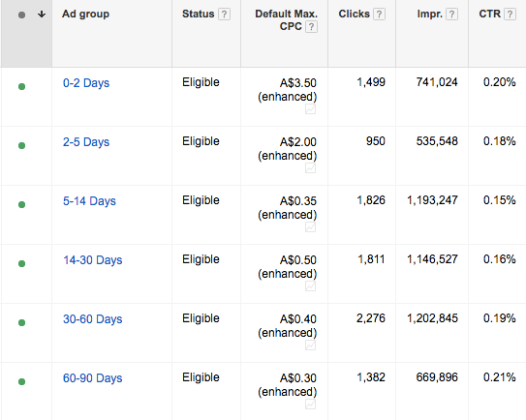This screenshot has height=420, width=526.
Task: Select the 0.20% CTR value
Action: click(x=499, y=82)
